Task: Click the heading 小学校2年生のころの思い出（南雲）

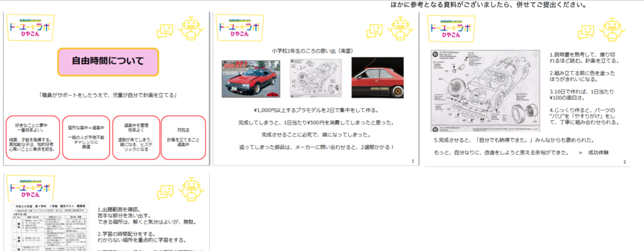Action: click(313, 51)
